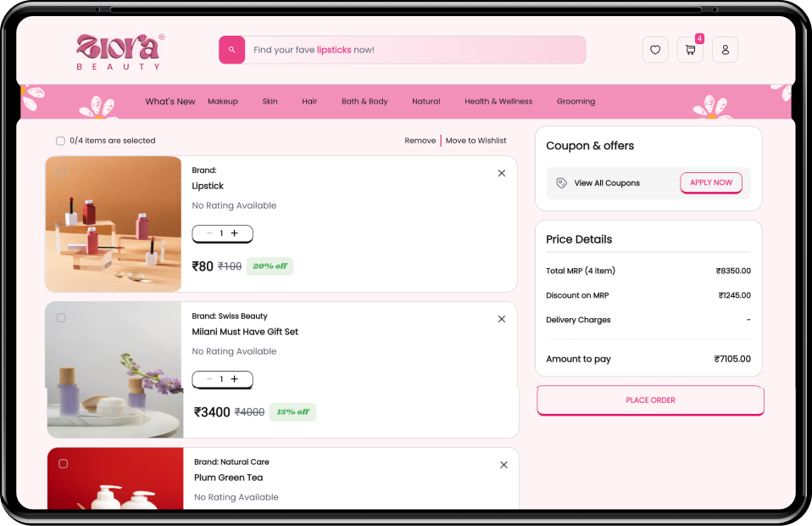812x526 pixels.
Task: Decrease Milani Gift Set quantity with minus icon
Action: (209, 379)
